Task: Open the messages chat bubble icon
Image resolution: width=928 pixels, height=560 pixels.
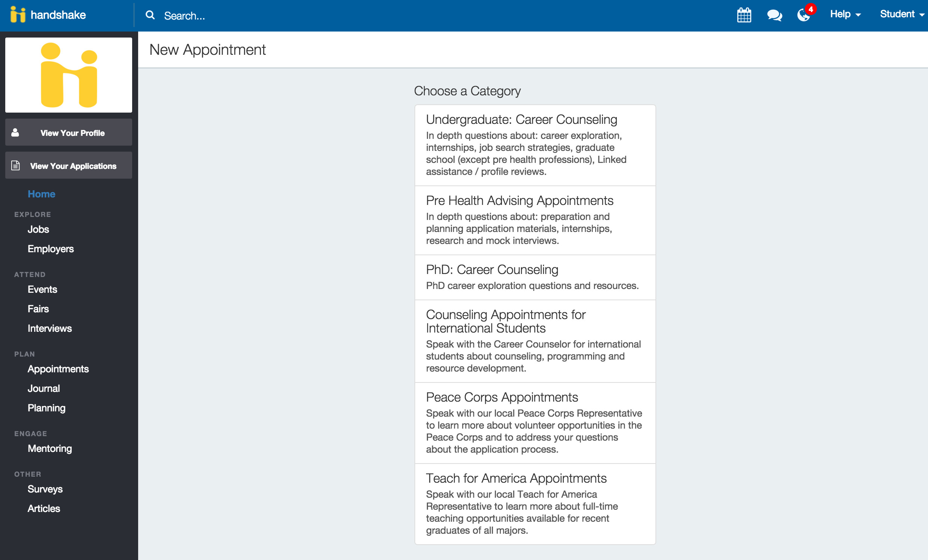Action: tap(774, 15)
